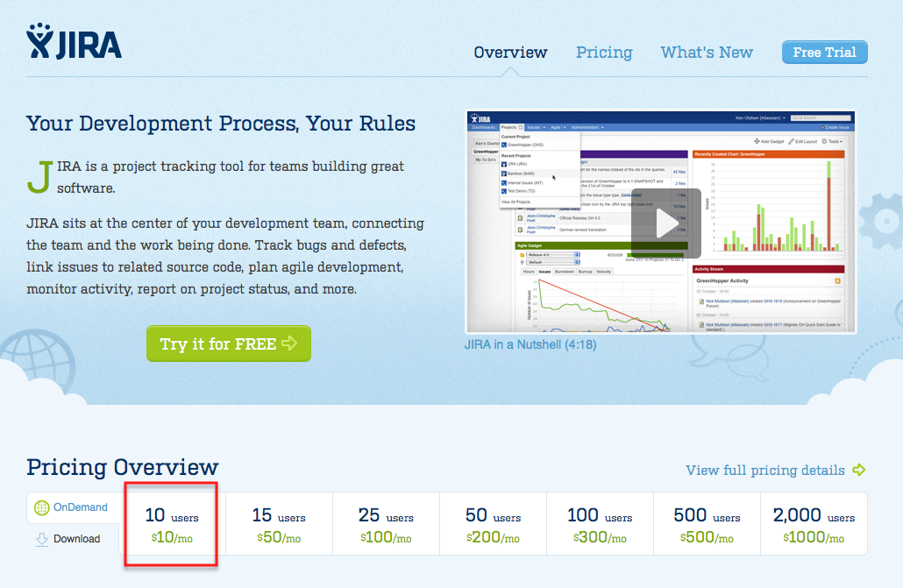Play the JIRA in a Nutshell video
This screenshot has height=588, width=903.
point(665,223)
